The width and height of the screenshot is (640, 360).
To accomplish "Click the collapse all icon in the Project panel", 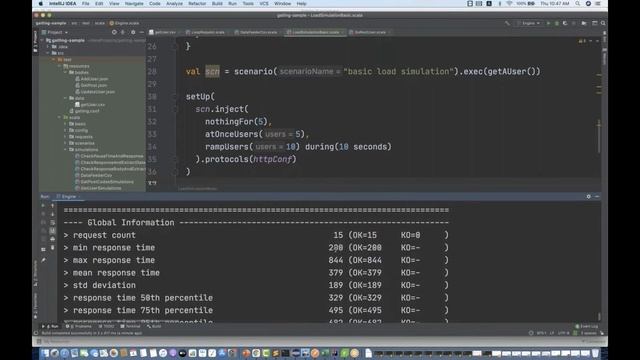I will pyautogui.click(x=123, y=32).
